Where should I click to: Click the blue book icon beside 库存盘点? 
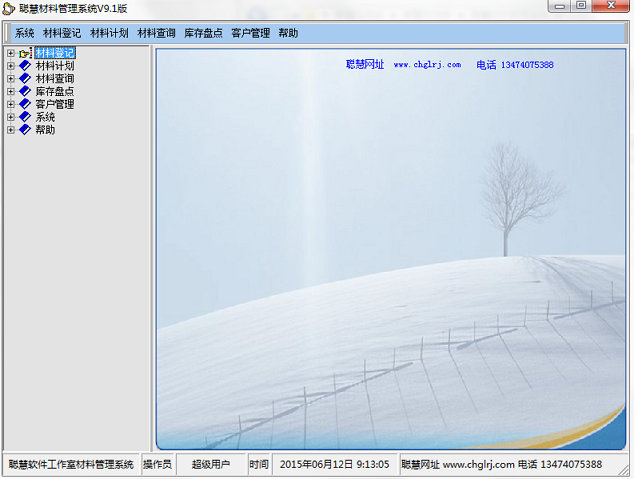click(x=25, y=91)
